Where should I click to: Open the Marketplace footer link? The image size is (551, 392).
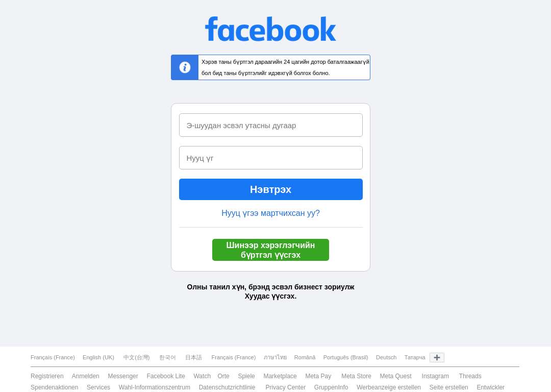(280, 376)
